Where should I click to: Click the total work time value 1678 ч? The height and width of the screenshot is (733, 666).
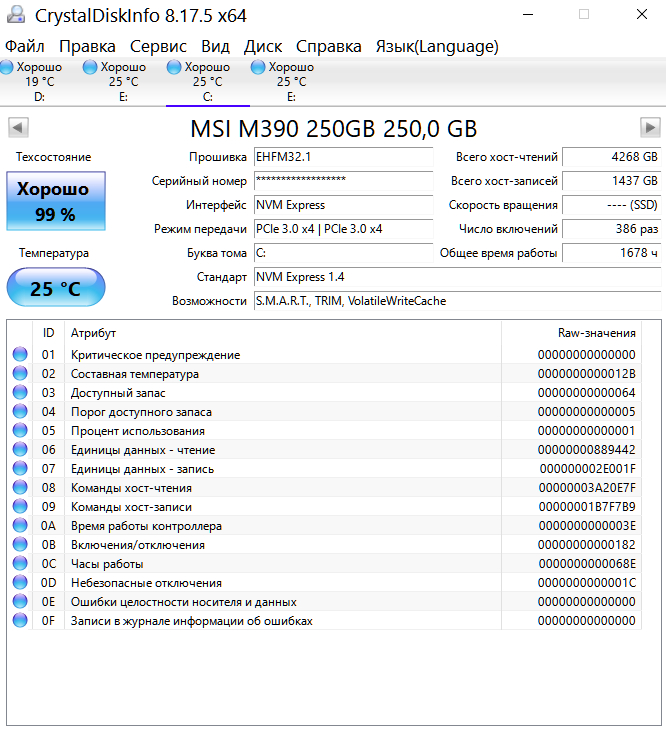[x=611, y=253]
